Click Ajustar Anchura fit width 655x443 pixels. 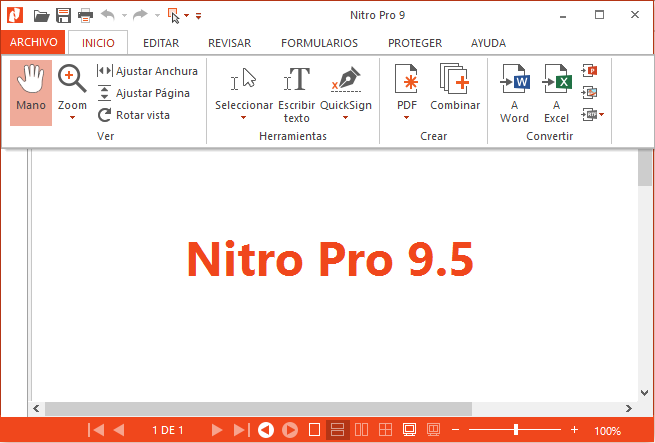pyautogui.click(x=147, y=71)
